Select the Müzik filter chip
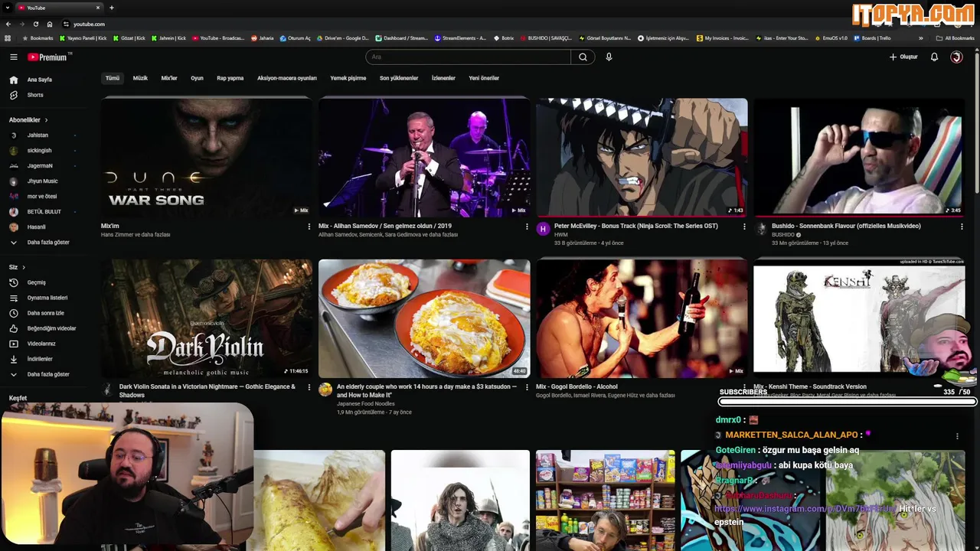The height and width of the screenshot is (551, 980). (140, 78)
